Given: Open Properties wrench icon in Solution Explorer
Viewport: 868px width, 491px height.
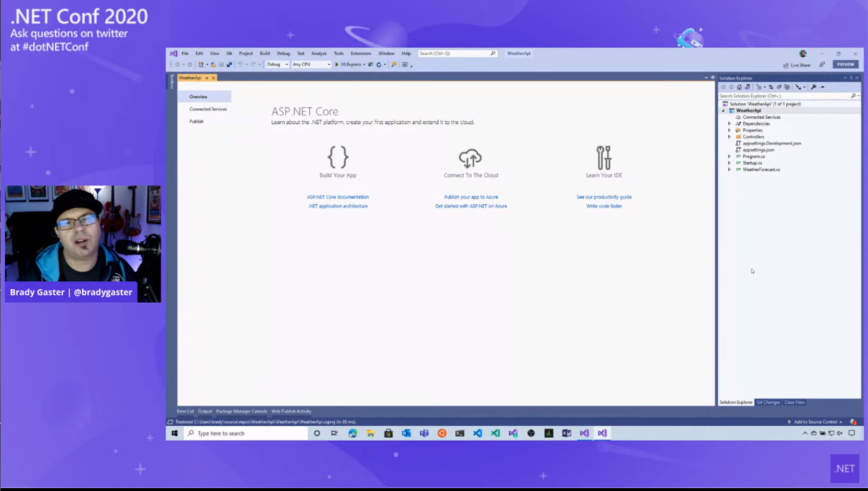Looking at the screenshot, I should point(813,87).
